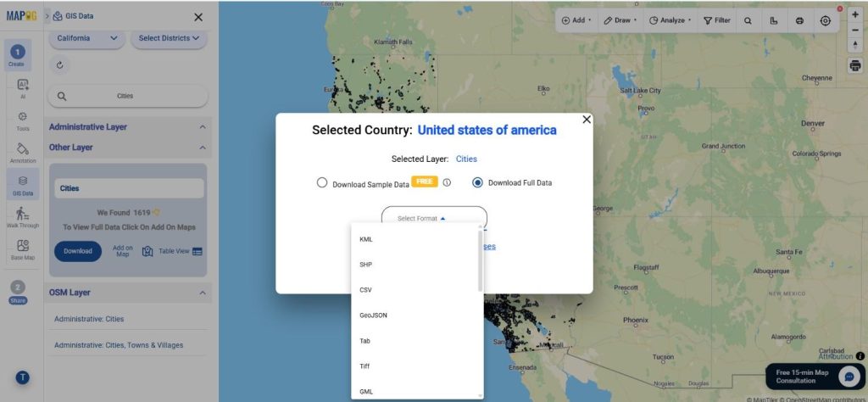Open the GIS Data panel icon
The height and width of the screenshot is (402, 868).
click(x=23, y=185)
